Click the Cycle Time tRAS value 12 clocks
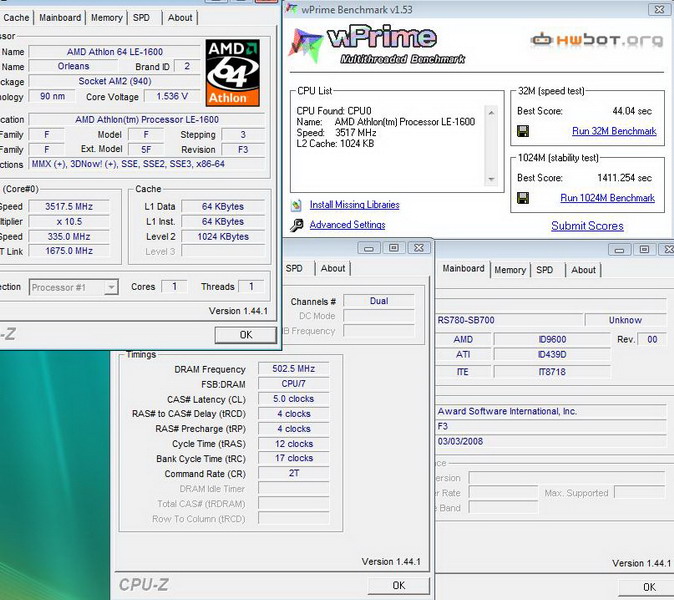 294,444
